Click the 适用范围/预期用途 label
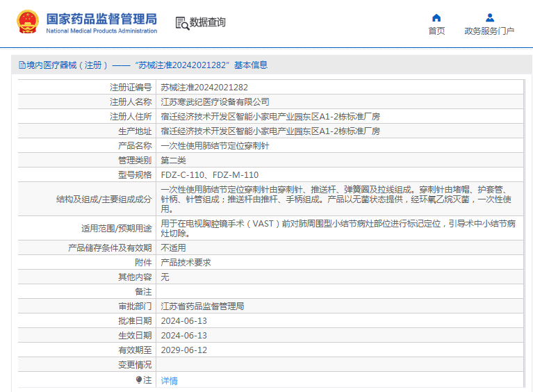 pyautogui.click(x=117, y=229)
